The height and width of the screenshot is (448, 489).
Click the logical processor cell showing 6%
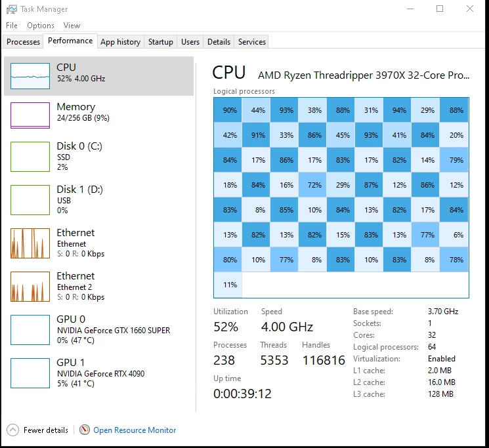pyautogui.click(x=454, y=235)
